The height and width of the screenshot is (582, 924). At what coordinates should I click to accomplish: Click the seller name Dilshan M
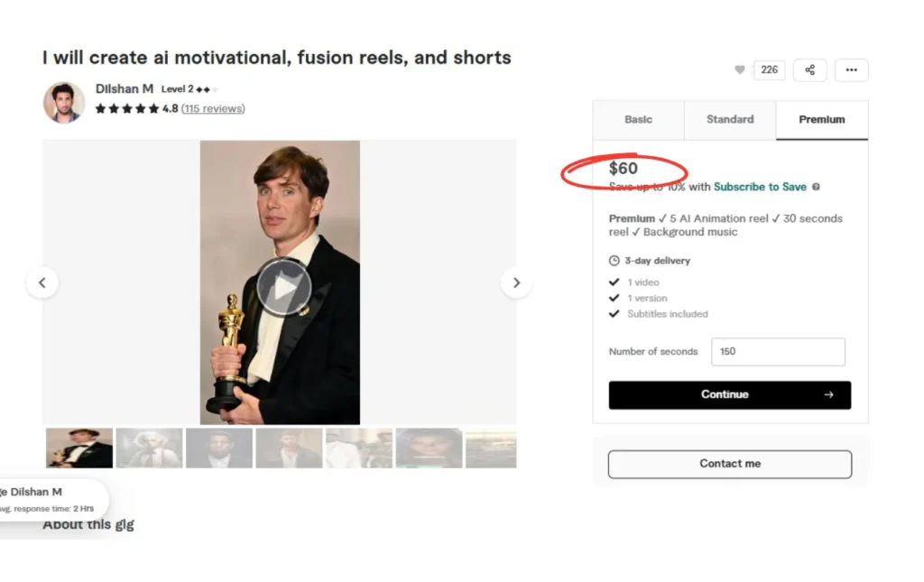[125, 89]
